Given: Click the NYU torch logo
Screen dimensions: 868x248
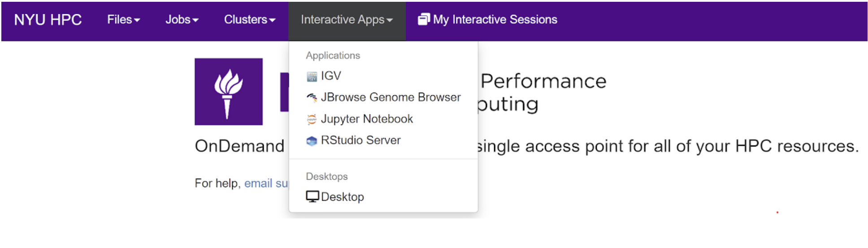Looking at the screenshot, I should (x=228, y=92).
